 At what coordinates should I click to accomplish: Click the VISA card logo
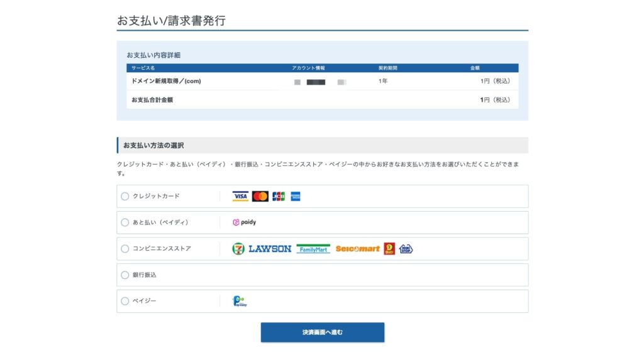240,196
